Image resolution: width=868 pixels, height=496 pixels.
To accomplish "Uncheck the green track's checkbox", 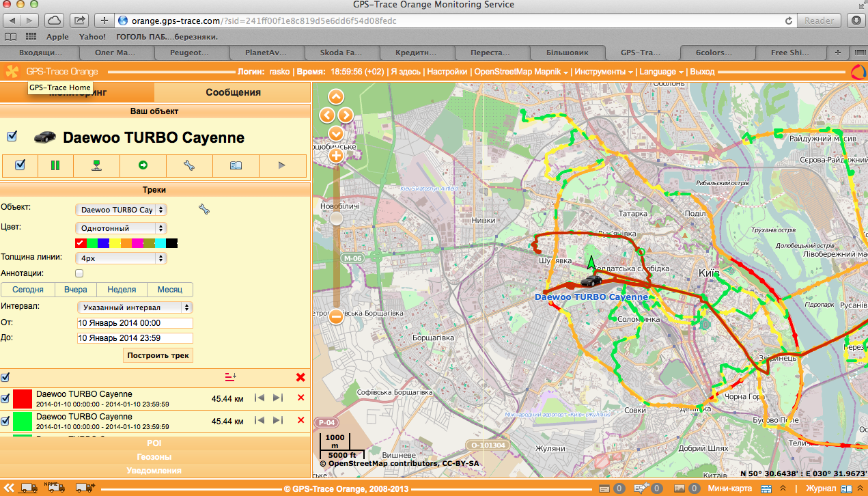I will pyautogui.click(x=5, y=420).
